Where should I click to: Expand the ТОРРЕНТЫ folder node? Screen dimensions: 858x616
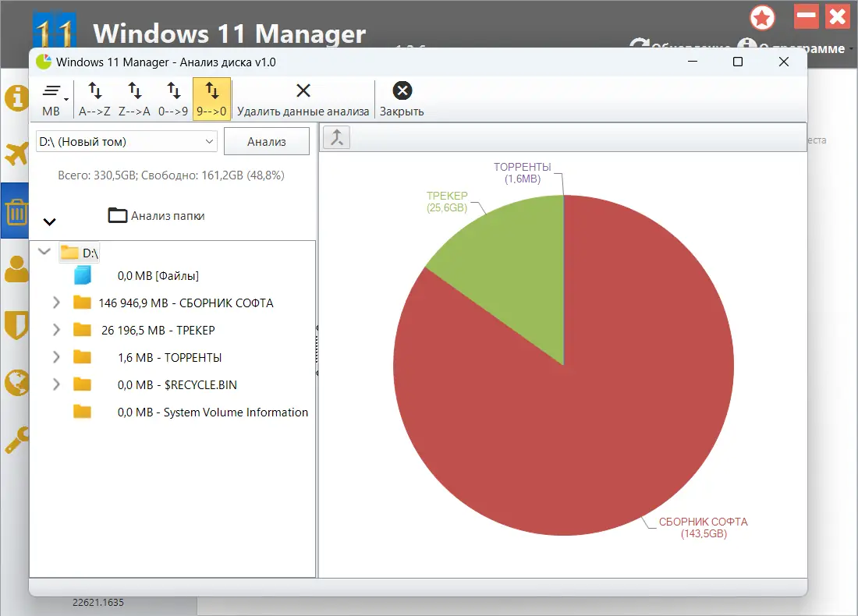(x=56, y=357)
